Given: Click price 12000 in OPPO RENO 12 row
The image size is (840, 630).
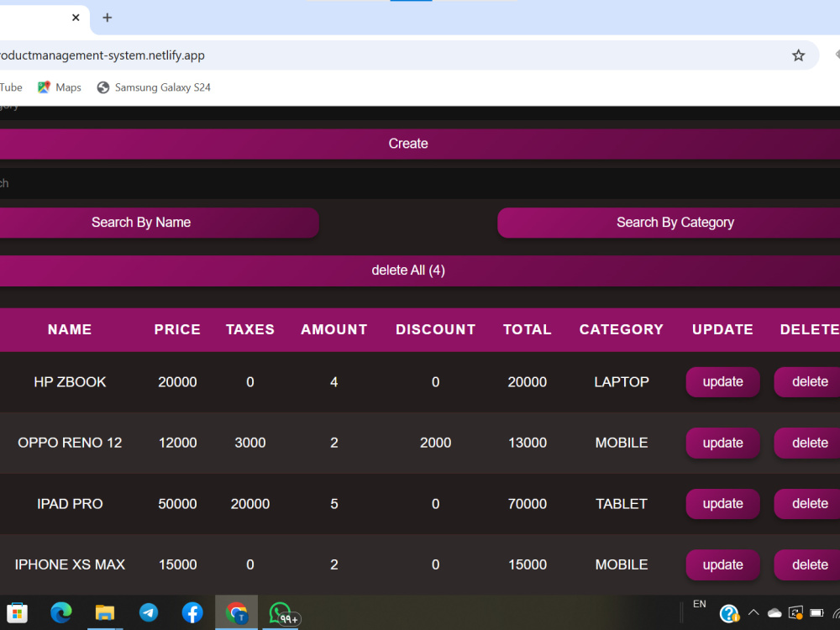Looking at the screenshot, I should (x=177, y=443).
